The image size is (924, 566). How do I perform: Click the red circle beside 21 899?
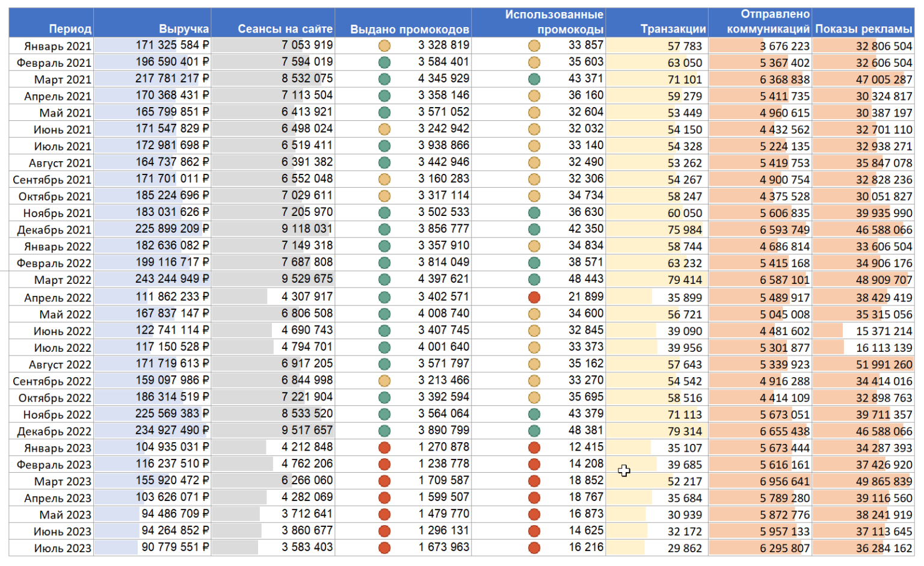(534, 297)
